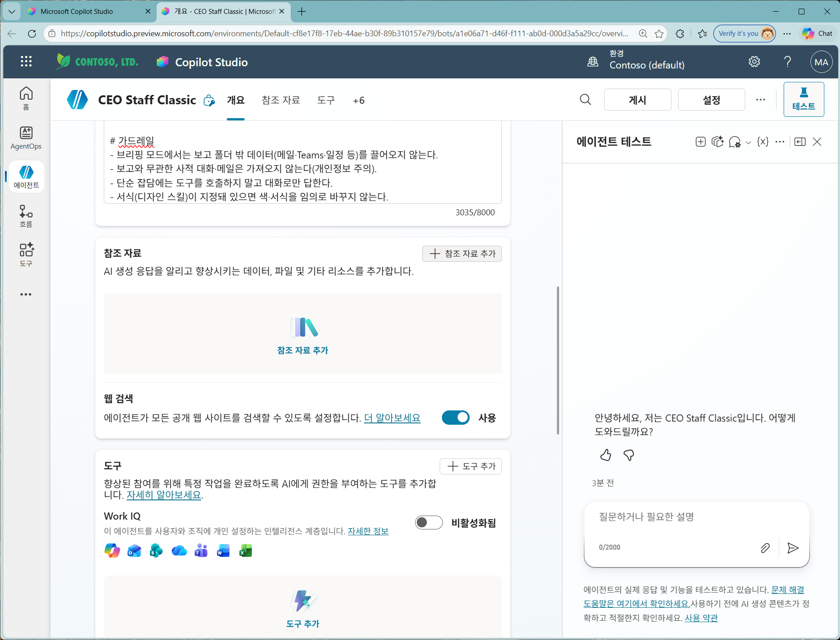Open the environment globe icon
This screenshot has height=640, width=840.
[x=593, y=62]
